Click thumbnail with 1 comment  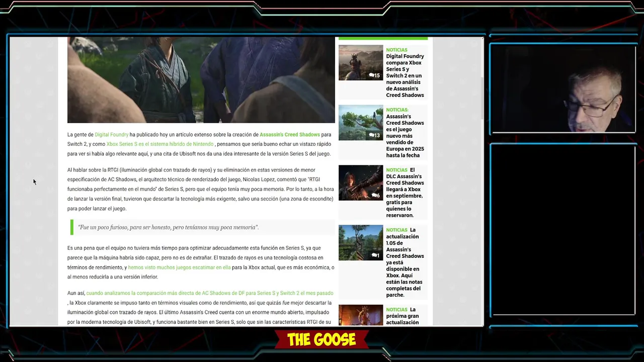coord(361,243)
